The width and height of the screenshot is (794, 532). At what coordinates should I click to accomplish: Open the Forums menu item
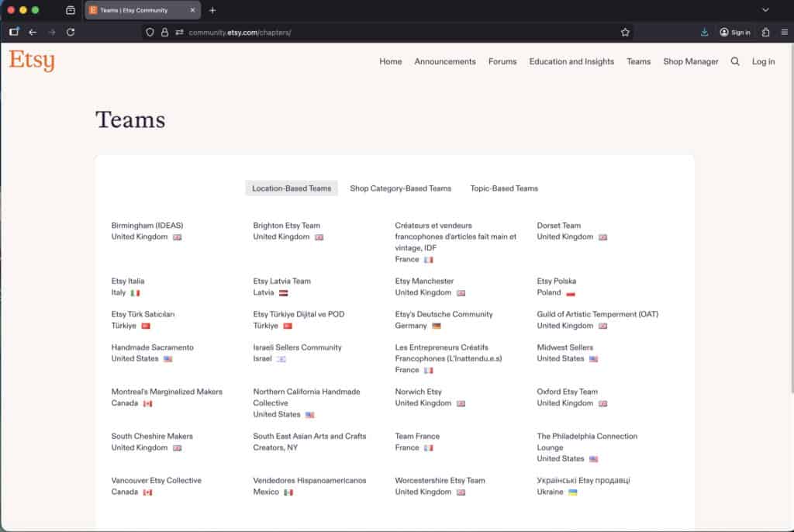click(502, 61)
